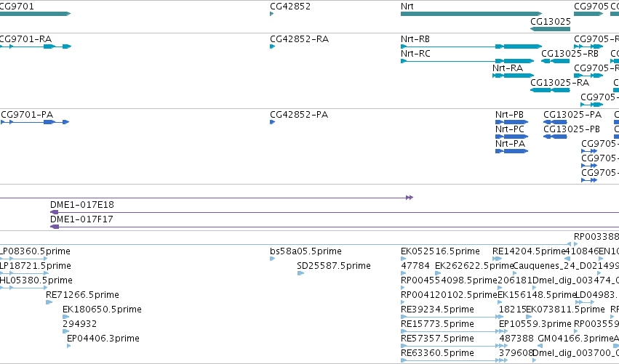Click the RE71266.5prime EST arrow
Viewport: 619px width, 364px height.
[x=49, y=302]
